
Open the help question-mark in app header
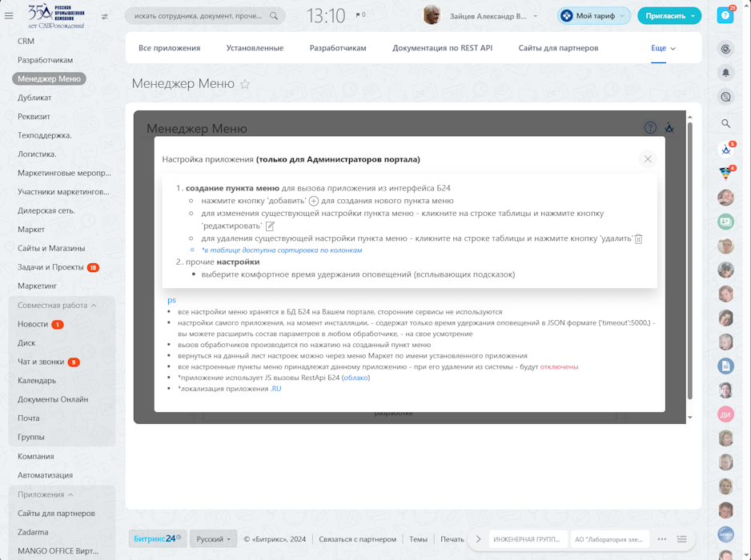tap(650, 127)
